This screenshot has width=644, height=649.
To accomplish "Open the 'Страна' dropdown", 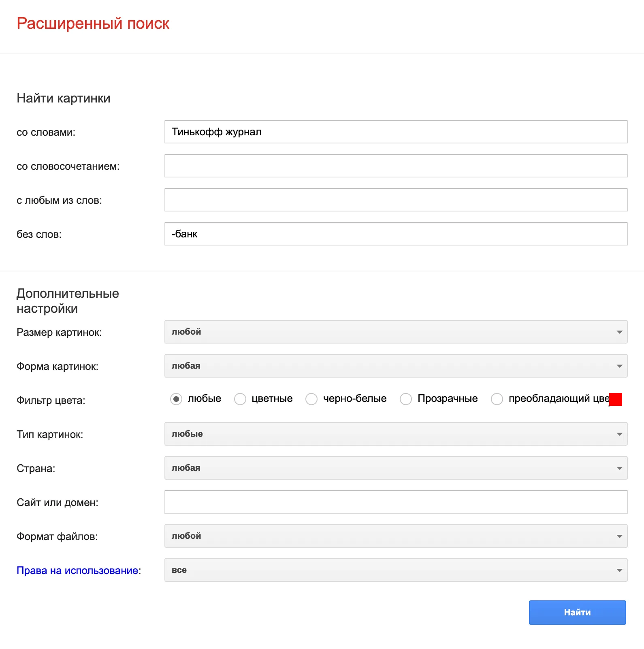I will point(396,468).
